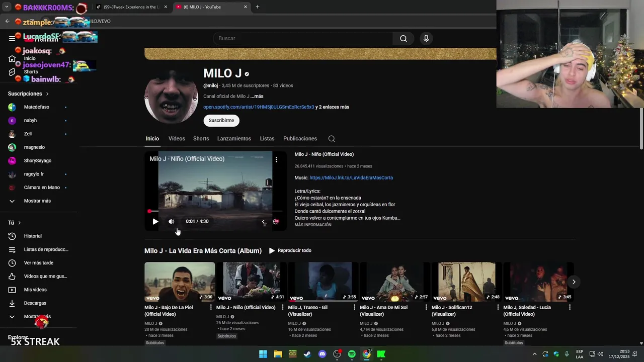This screenshot has width=644, height=362.
Task: Open ShorySayago subscription channel
Action: 38,161
